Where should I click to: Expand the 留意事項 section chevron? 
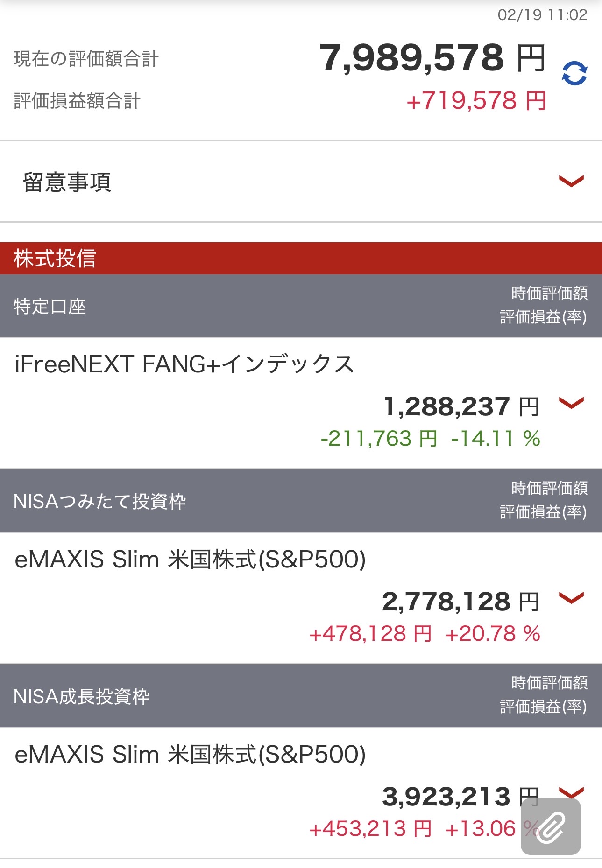(571, 181)
